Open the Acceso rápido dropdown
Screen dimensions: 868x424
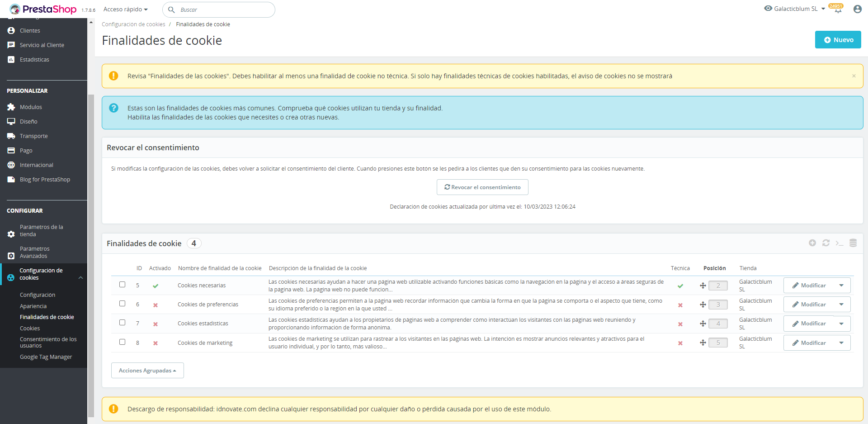[x=126, y=10]
